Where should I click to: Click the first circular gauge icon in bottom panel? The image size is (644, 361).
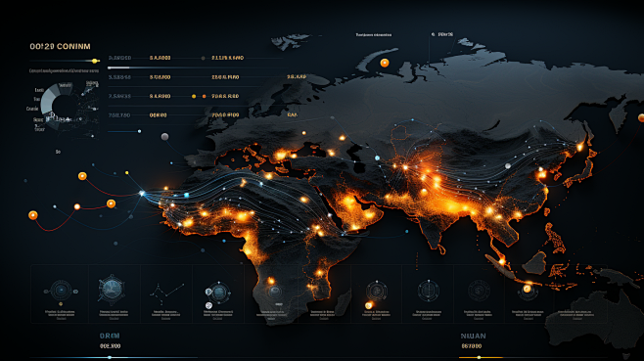point(61,291)
